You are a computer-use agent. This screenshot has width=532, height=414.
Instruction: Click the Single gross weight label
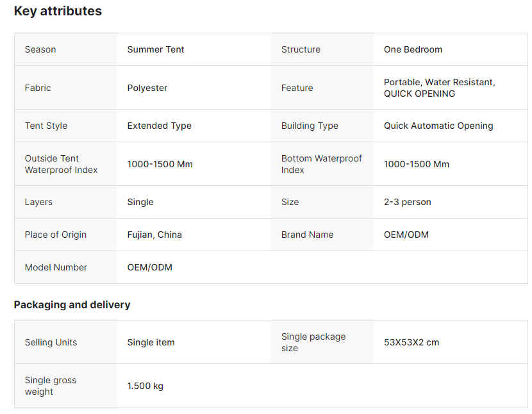(x=51, y=386)
